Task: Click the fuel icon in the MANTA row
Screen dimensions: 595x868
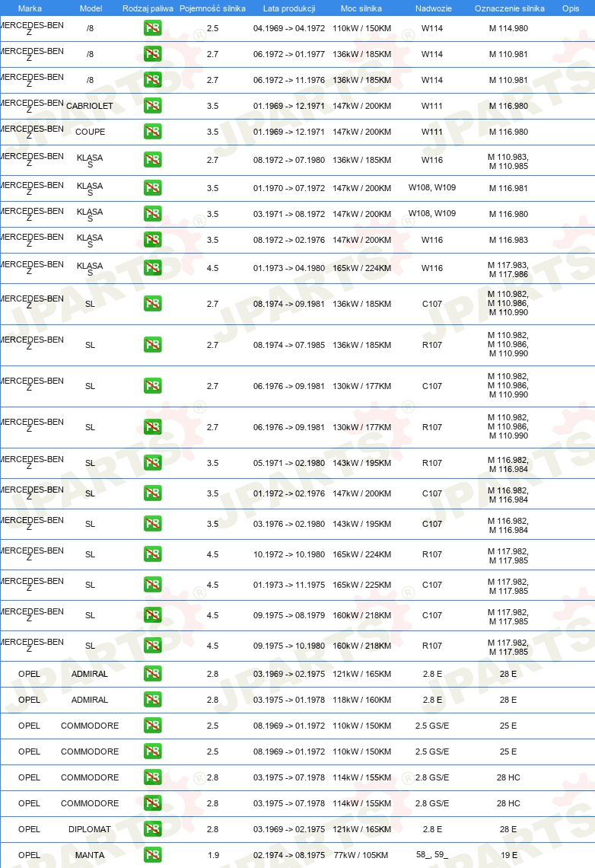Action: click(153, 855)
